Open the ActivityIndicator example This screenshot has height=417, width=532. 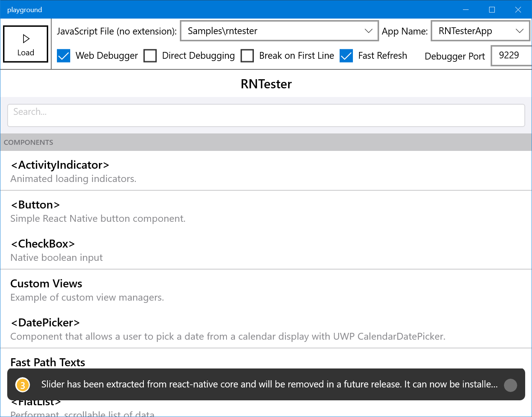60,165
